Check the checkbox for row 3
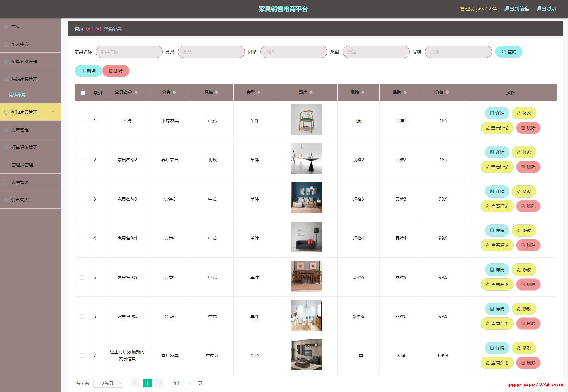 [x=82, y=199]
